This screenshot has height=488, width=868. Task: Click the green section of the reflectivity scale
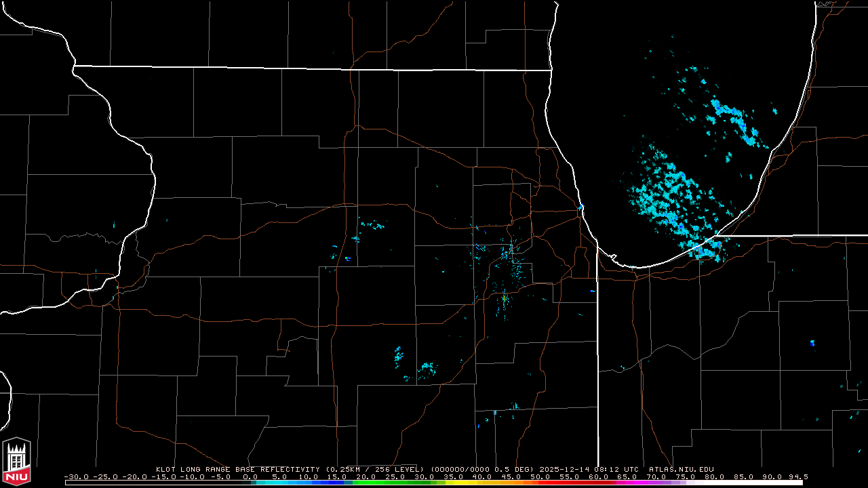[387, 483]
